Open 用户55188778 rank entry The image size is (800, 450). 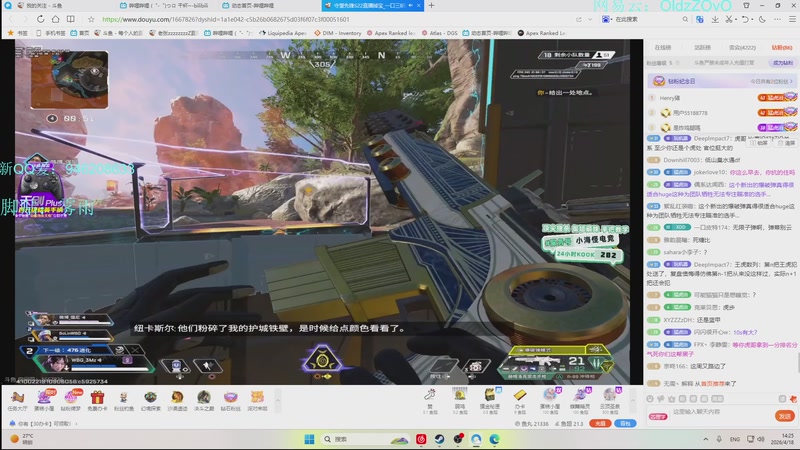[722, 113]
